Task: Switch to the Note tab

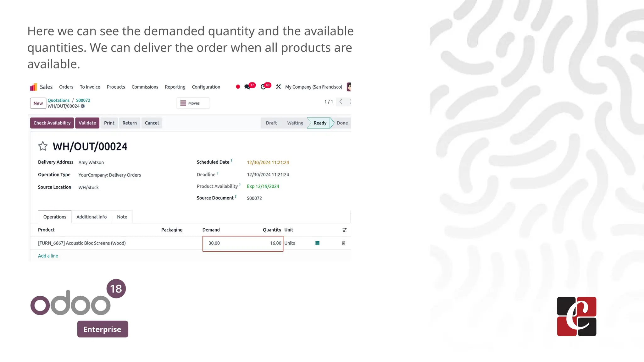Action: (x=122, y=217)
